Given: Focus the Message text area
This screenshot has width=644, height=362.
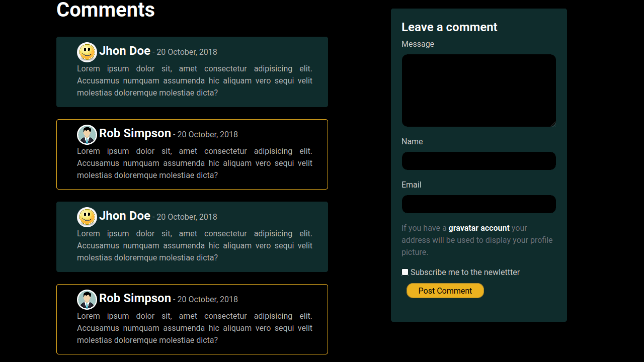Looking at the screenshot, I should point(478,90).
